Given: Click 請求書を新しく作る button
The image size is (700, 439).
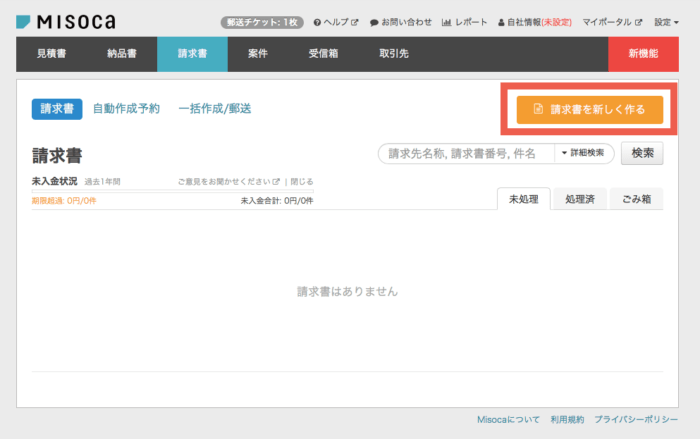Looking at the screenshot, I should pyautogui.click(x=590, y=109).
